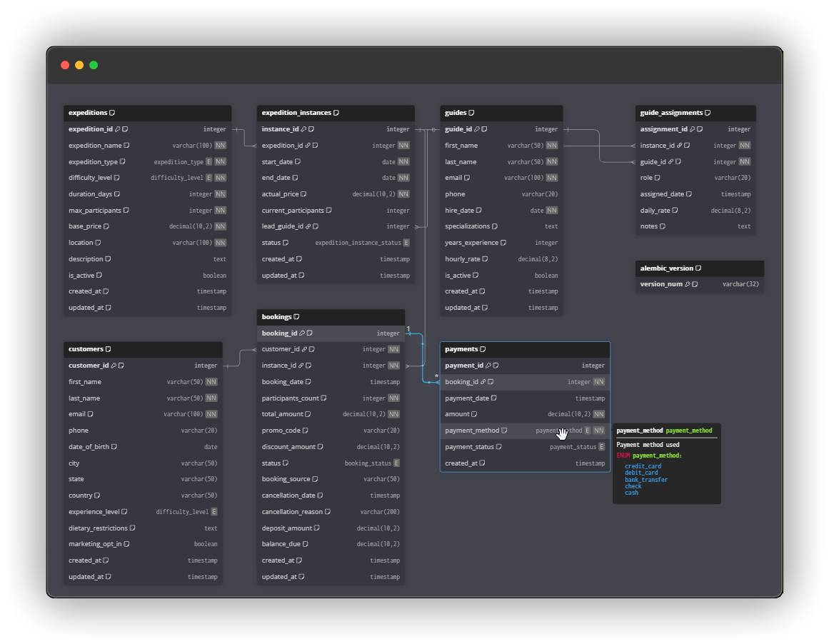Select the payment_method row in payments
Viewport: 829px width, 644px height.
point(525,431)
